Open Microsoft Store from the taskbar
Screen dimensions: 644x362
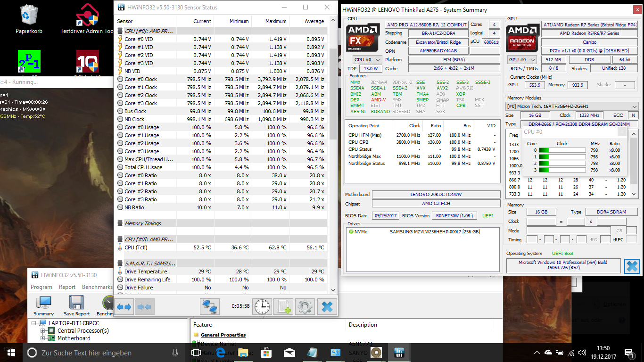click(266, 353)
